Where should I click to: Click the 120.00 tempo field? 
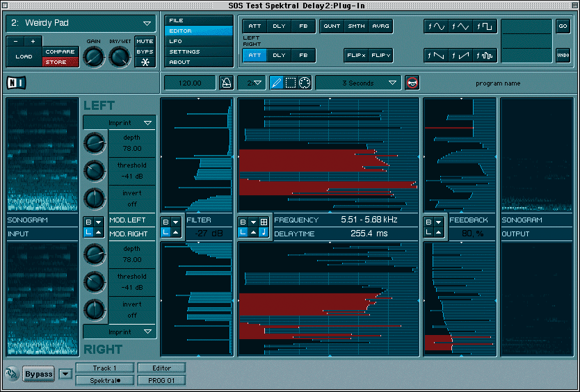189,83
